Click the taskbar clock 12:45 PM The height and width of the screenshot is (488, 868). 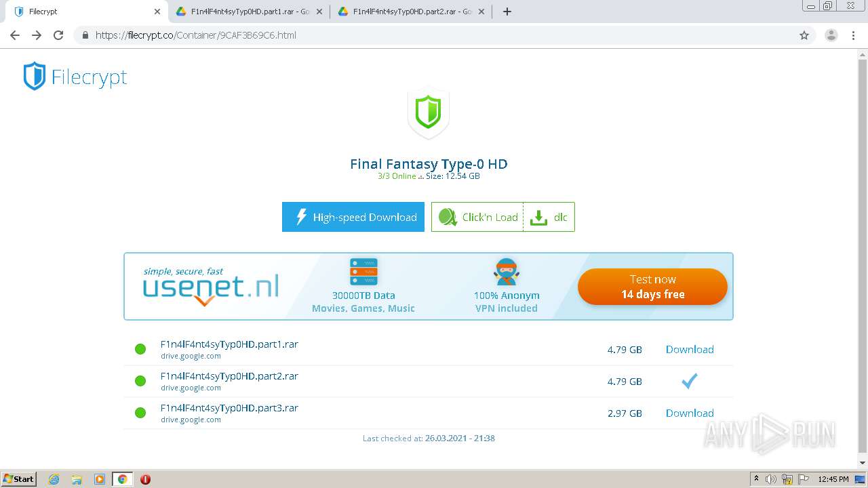coord(833,479)
